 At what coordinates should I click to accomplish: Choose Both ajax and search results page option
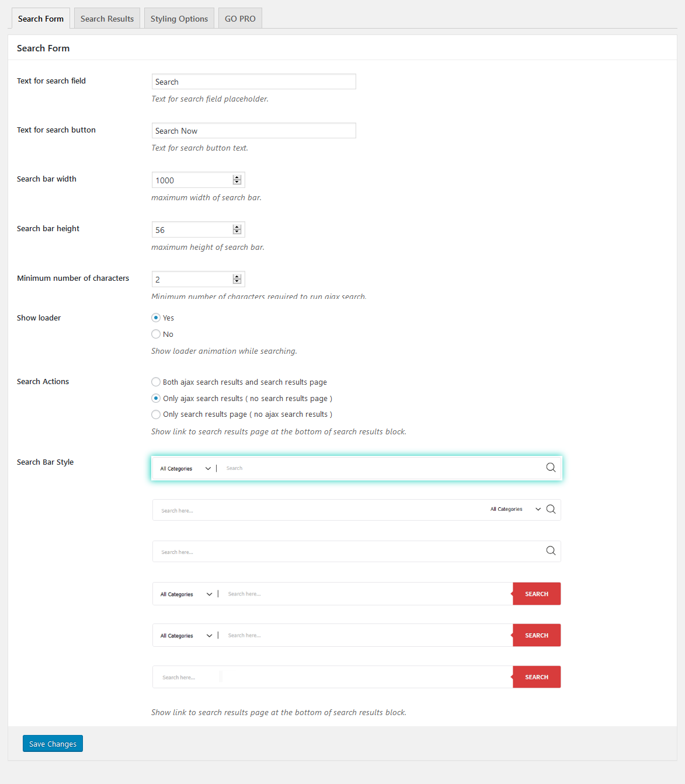pyautogui.click(x=156, y=382)
